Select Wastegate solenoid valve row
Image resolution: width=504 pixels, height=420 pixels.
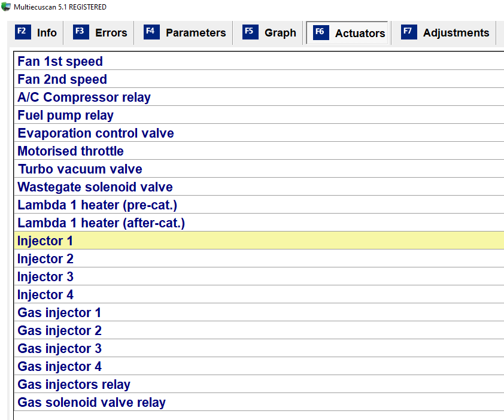(x=259, y=187)
